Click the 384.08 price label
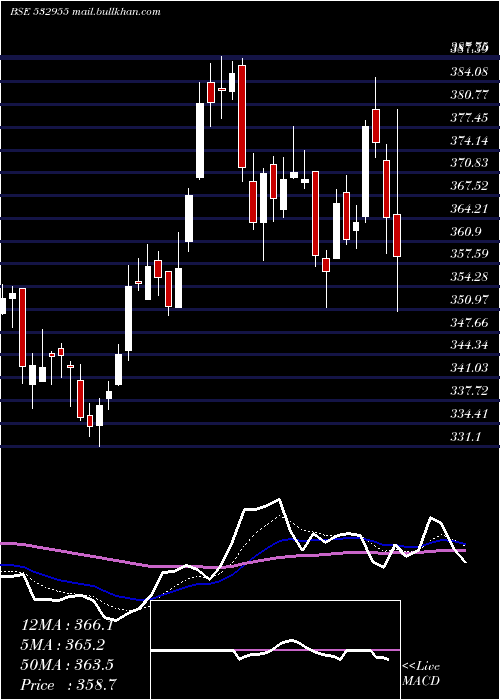500x700 pixels. click(x=469, y=71)
